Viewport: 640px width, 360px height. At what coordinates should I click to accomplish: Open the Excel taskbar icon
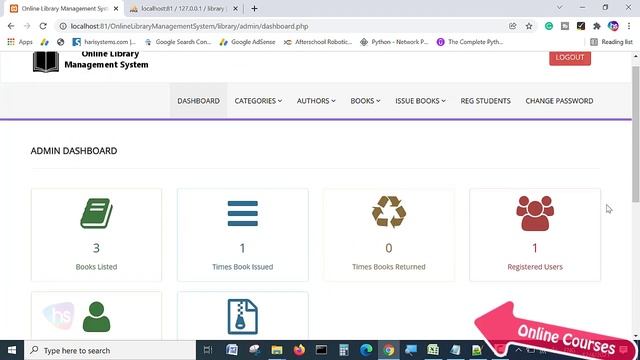point(433,350)
